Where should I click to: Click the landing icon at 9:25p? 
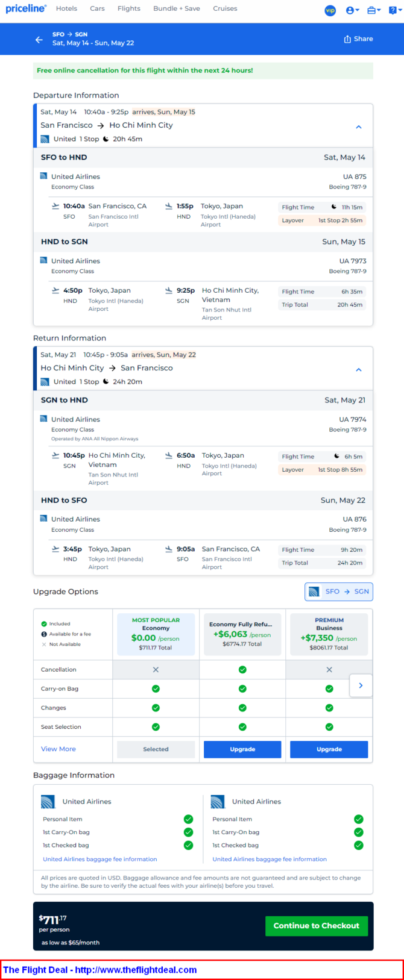pos(169,290)
